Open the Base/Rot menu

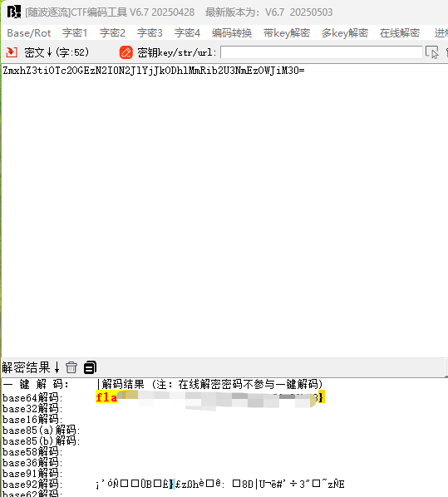point(29,33)
